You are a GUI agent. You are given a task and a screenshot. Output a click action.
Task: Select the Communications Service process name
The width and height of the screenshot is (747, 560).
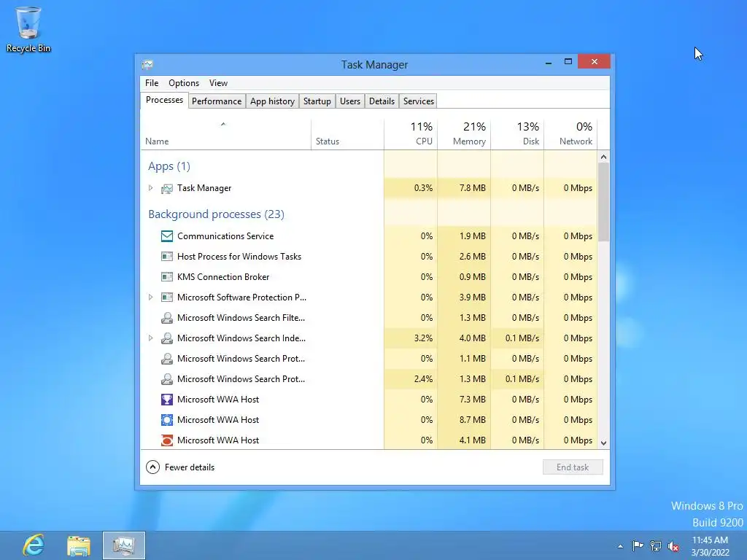pos(225,236)
